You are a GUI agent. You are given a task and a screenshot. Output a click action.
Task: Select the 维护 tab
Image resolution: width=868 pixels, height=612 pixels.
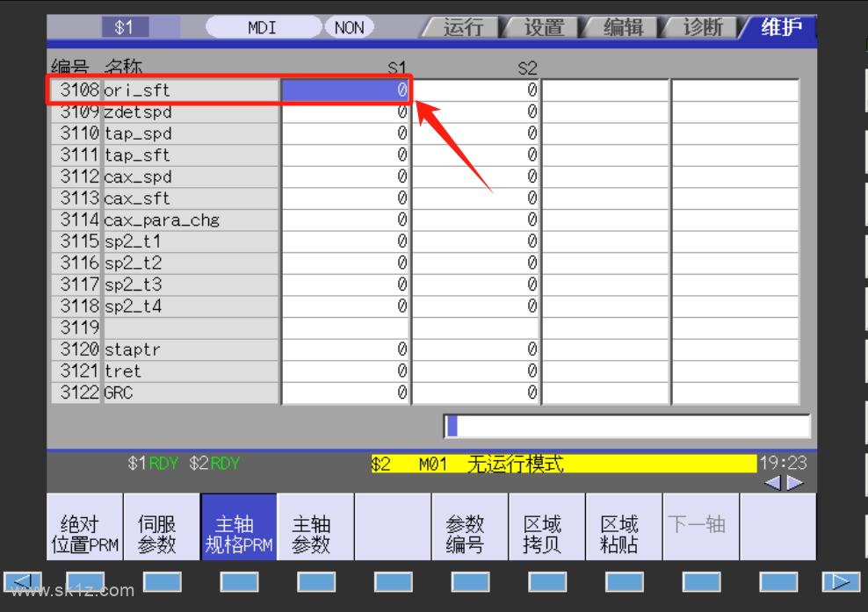point(780,27)
